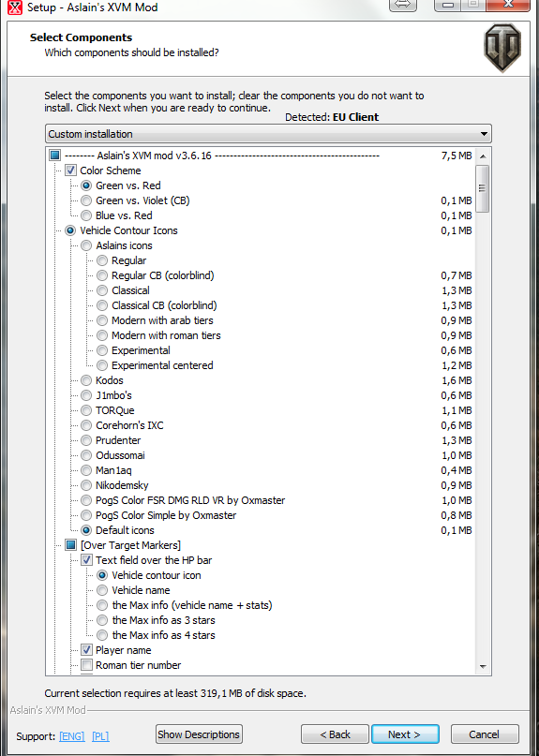Choose PogS Color FSR DMG RLD VR by Oxmaster
This screenshot has height=756, width=539.
[86, 500]
